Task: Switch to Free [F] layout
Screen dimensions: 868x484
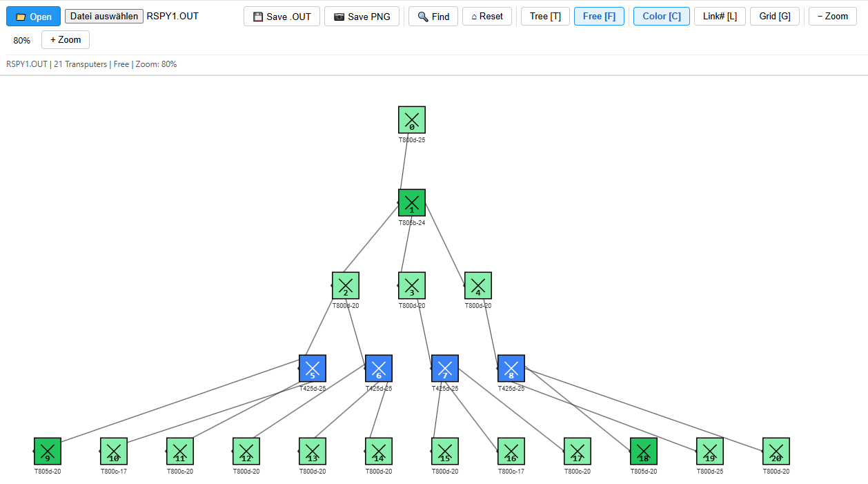Action: tap(599, 17)
